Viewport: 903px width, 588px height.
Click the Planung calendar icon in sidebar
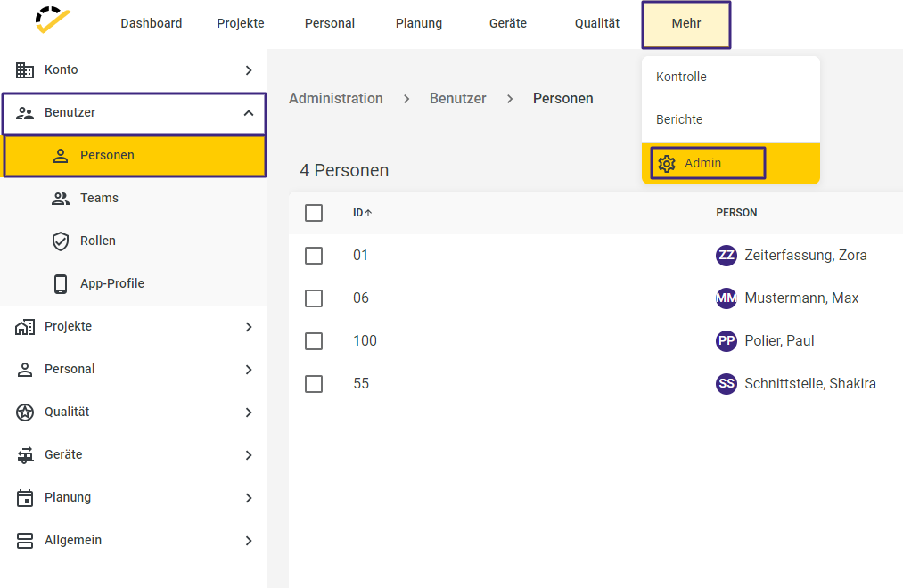pyautogui.click(x=25, y=498)
